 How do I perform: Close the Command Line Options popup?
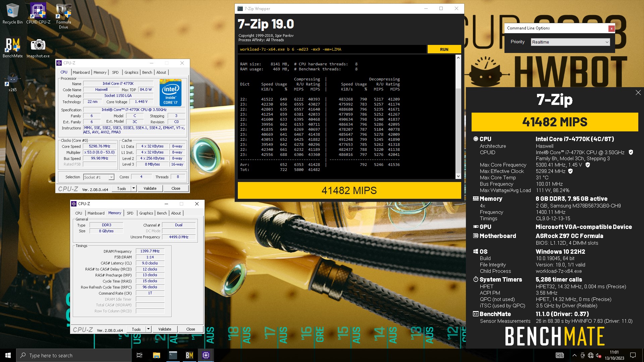point(611,28)
